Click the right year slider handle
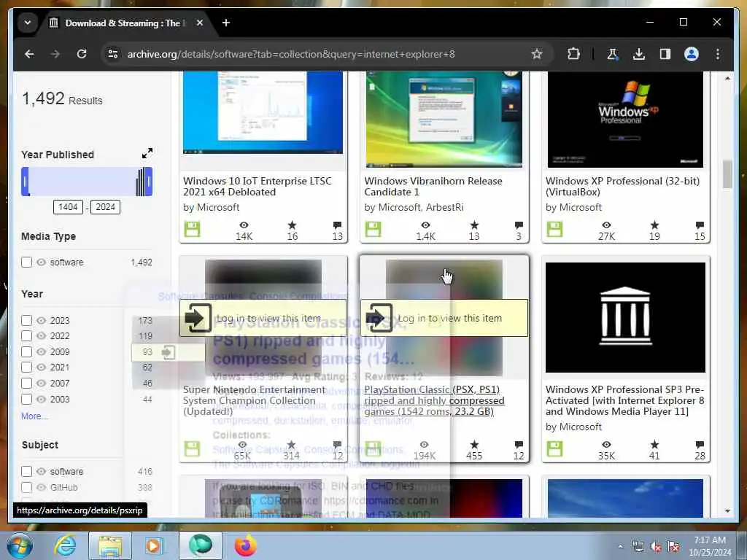The image size is (747, 560). coord(149,182)
